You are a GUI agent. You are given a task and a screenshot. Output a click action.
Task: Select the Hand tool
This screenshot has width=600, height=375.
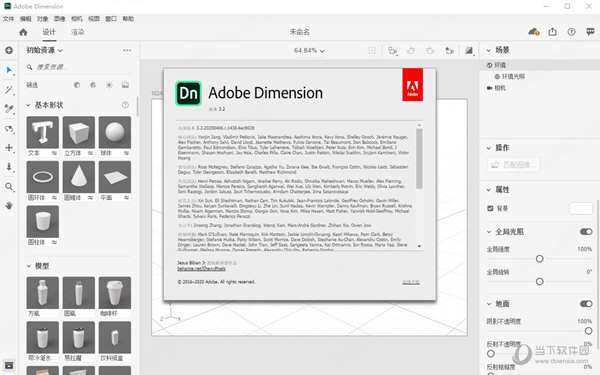[9, 206]
